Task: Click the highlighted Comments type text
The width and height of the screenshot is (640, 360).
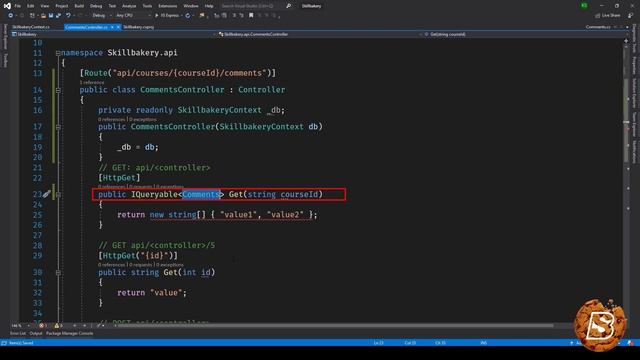Action: 201,194
